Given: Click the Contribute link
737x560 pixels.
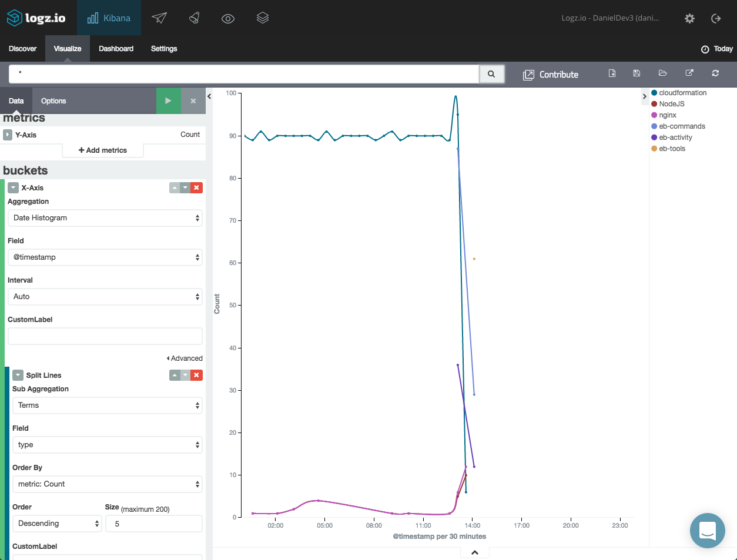Looking at the screenshot, I should point(551,75).
